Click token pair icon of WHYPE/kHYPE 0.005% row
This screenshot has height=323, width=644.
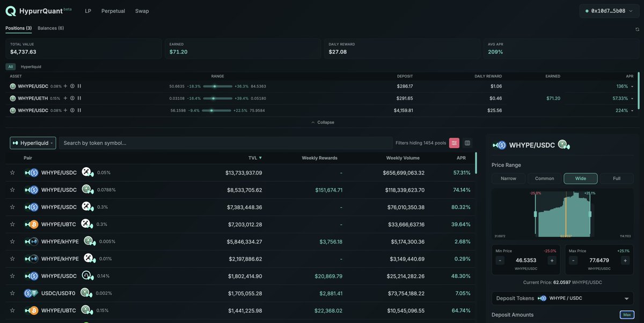click(31, 241)
